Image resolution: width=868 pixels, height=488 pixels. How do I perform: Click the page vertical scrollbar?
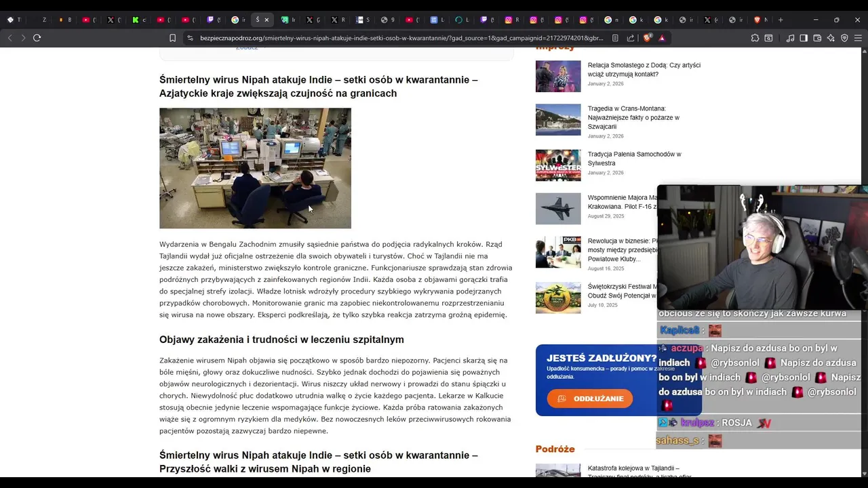pyautogui.click(x=865, y=261)
